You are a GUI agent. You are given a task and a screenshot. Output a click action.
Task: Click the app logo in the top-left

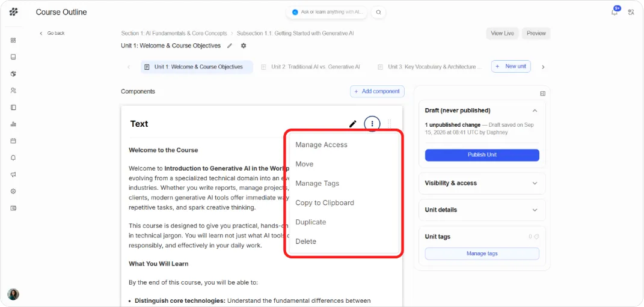14,12
